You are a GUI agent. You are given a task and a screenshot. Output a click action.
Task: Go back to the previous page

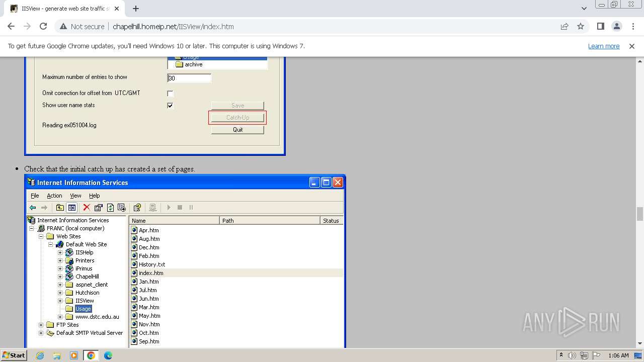click(11, 26)
